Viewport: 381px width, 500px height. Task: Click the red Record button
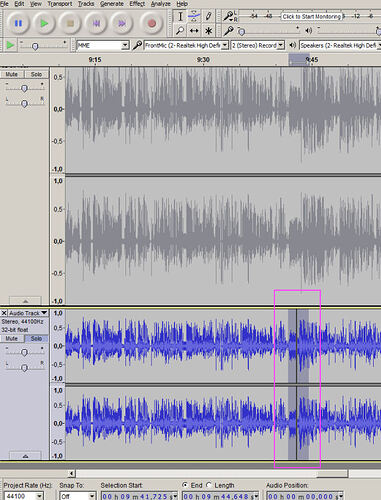[152, 23]
